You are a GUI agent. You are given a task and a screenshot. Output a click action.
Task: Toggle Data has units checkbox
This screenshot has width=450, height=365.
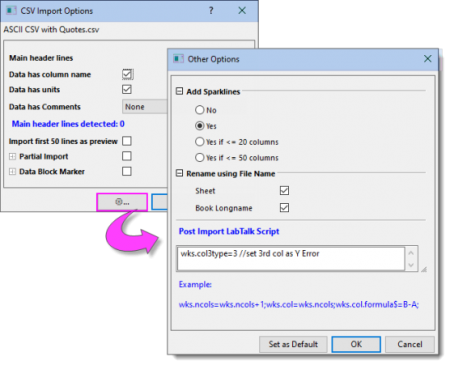[127, 89]
